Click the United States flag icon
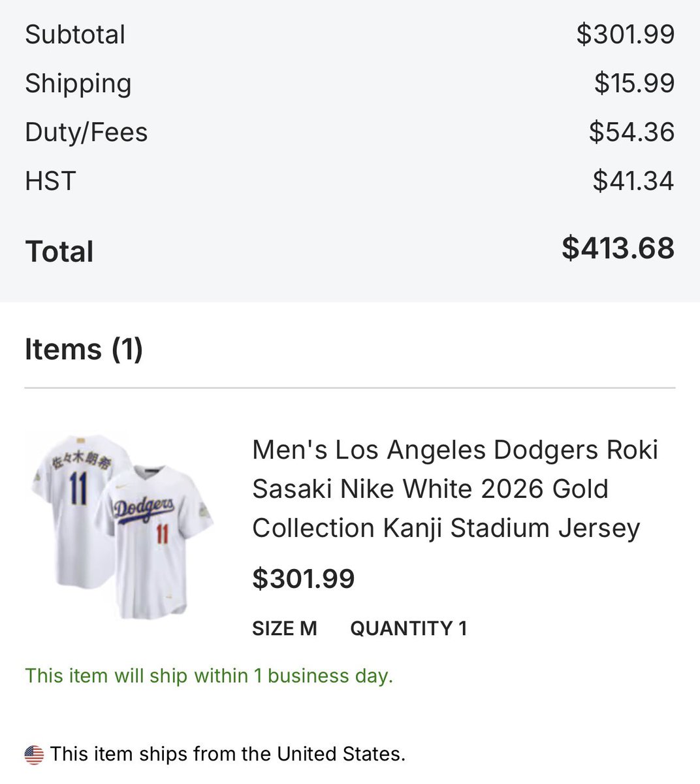The image size is (700, 784). click(34, 755)
